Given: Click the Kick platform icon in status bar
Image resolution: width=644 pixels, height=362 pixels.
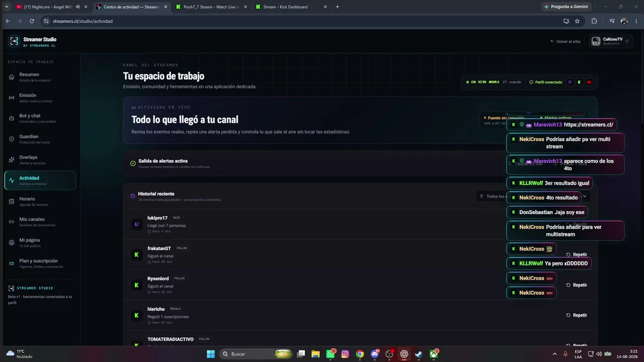Looking at the screenshot, I should (x=580, y=82).
